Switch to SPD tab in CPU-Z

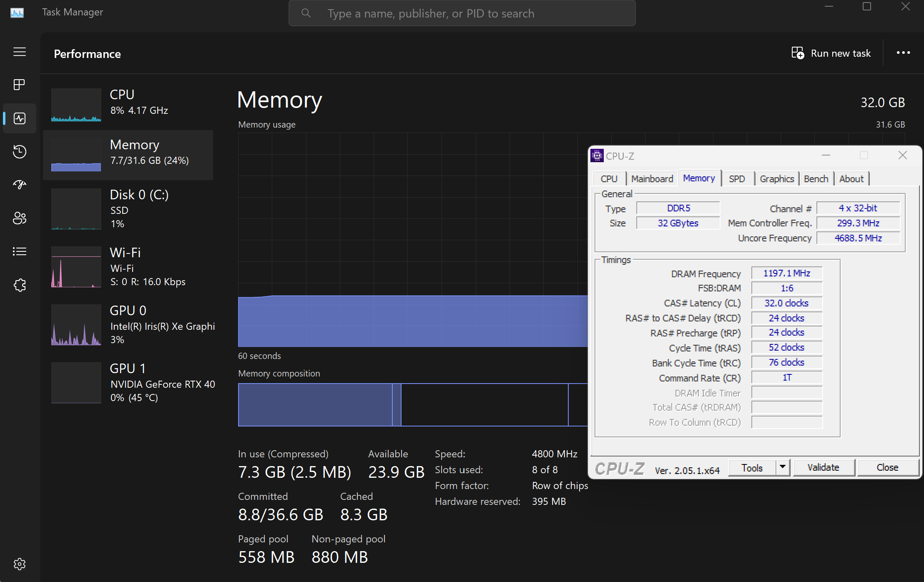coord(737,179)
